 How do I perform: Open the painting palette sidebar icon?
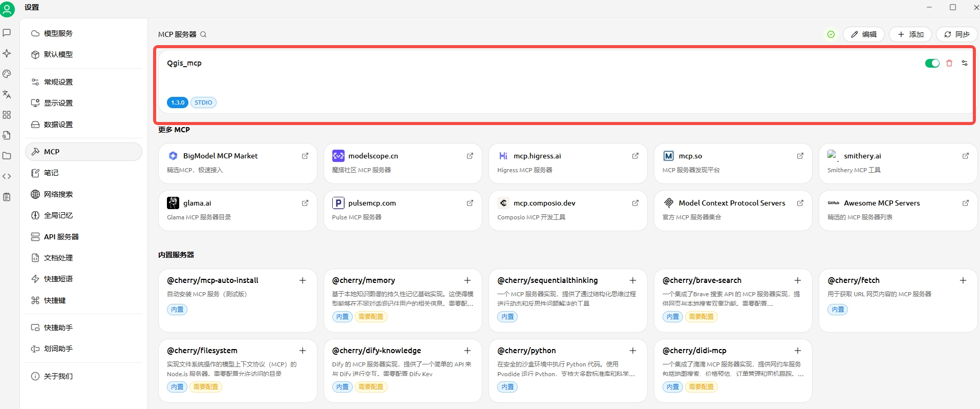(x=7, y=74)
